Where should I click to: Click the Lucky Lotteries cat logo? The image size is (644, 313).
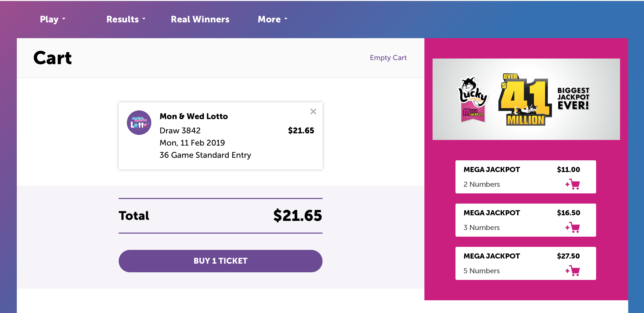coord(472,92)
